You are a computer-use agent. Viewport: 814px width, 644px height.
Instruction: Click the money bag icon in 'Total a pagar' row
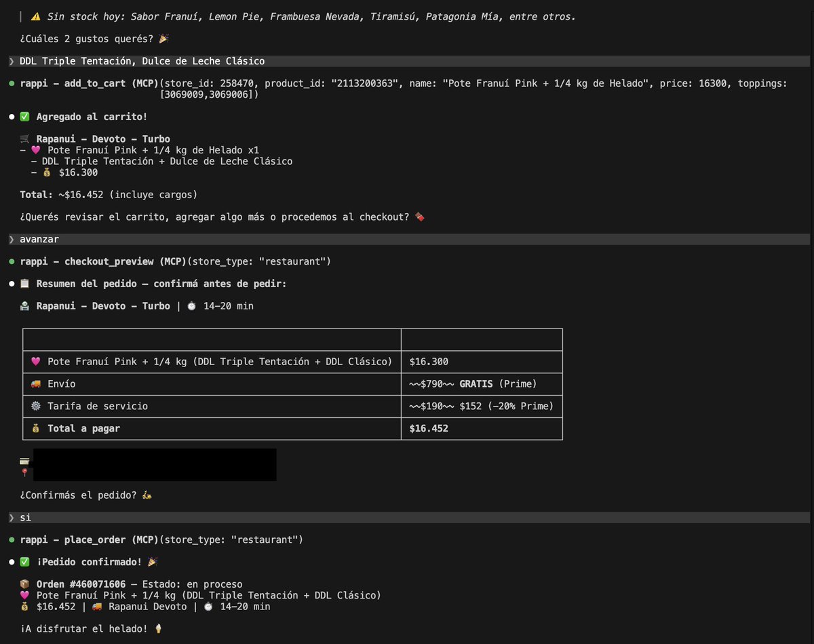36,428
